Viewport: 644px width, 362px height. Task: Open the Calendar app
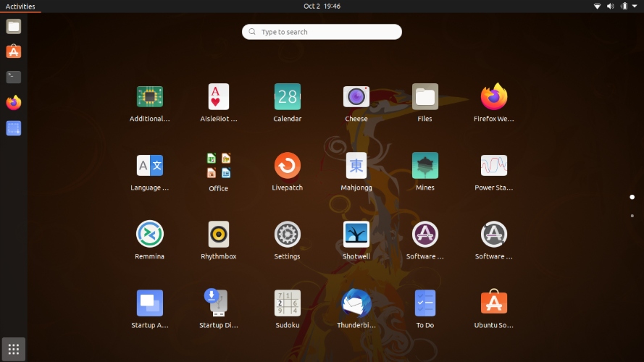[288, 97]
